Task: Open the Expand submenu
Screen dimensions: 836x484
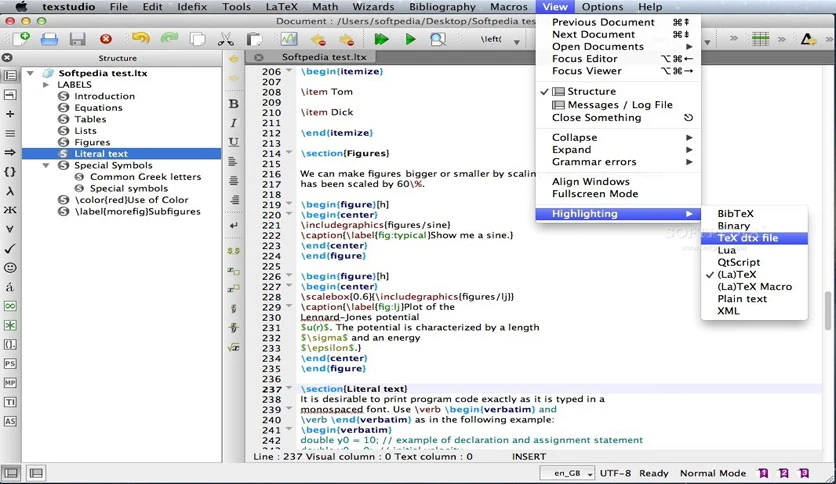Action: 618,150
